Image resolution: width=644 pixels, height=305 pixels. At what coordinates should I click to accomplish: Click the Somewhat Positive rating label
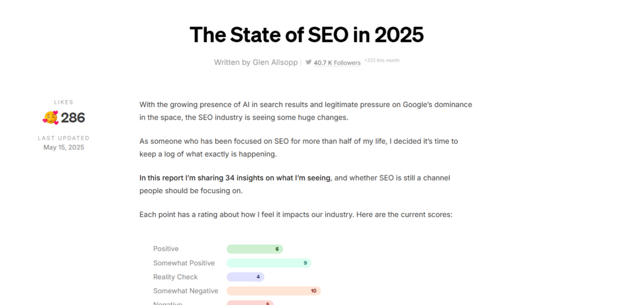coord(184,263)
